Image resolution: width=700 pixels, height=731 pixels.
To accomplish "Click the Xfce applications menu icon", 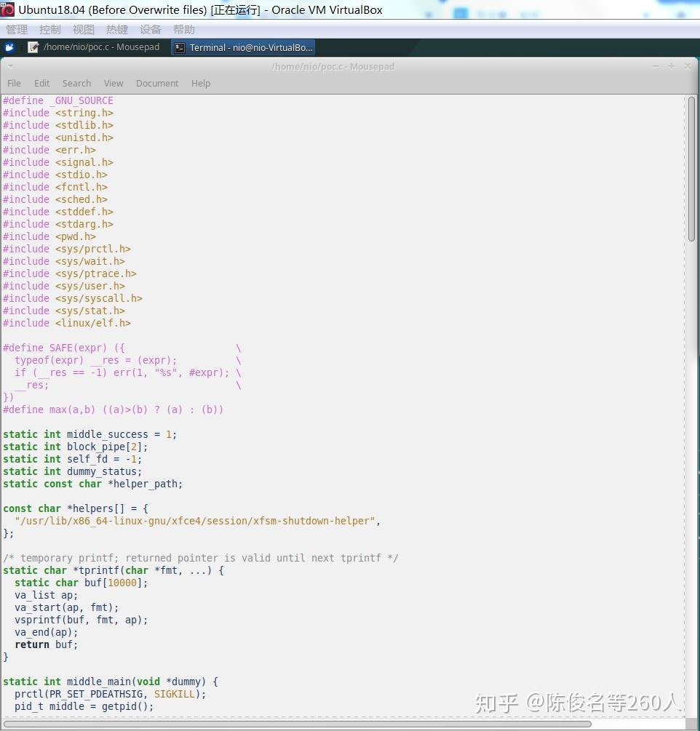I will [x=9, y=47].
